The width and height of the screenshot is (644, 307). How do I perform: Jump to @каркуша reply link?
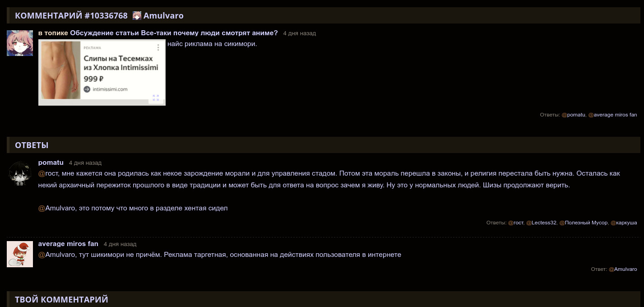pos(625,223)
